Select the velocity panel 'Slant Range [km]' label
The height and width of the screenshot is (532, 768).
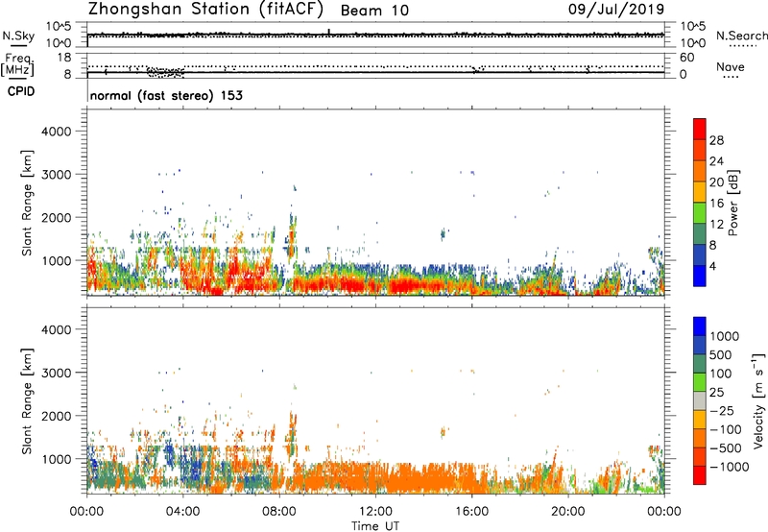pyautogui.click(x=27, y=401)
